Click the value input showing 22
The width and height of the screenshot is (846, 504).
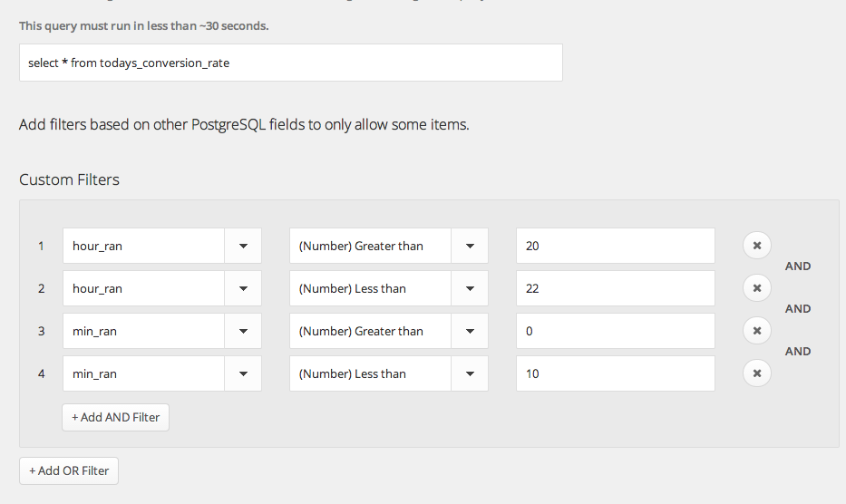pos(615,288)
